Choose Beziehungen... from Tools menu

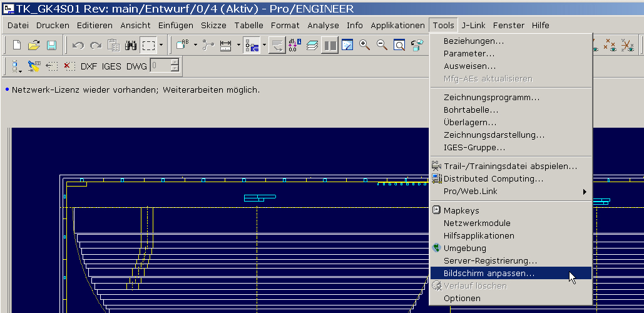pyautogui.click(x=511, y=41)
